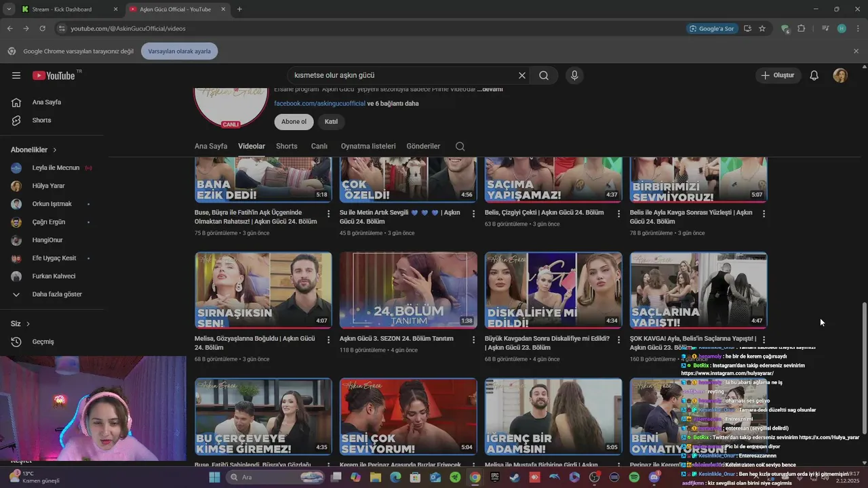Dismiss the default browser notification bar
The height and width of the screenshot is (488, 868).
click(x=856, y=52)
